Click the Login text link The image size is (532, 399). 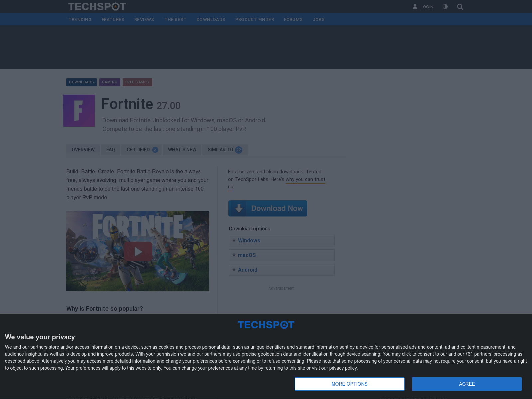click(427, 7)
